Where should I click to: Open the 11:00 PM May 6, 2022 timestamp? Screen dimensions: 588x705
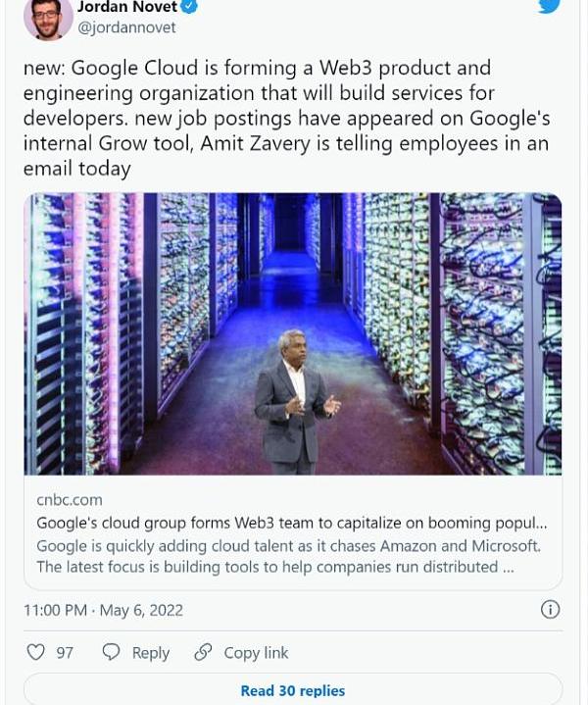(103, 610)
